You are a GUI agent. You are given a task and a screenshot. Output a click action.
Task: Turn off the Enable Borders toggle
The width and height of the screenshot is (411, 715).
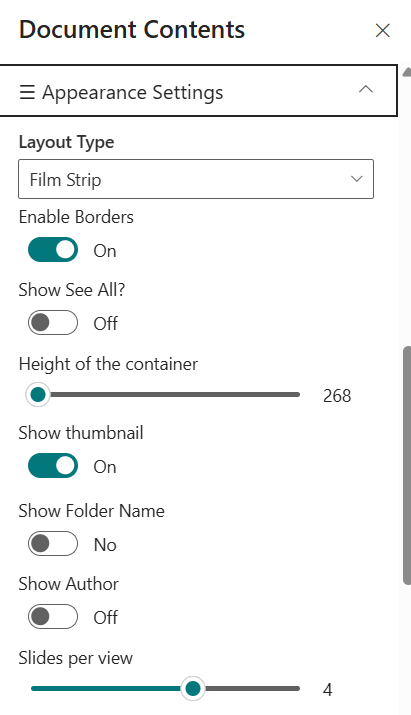click(x=53, y=249)
